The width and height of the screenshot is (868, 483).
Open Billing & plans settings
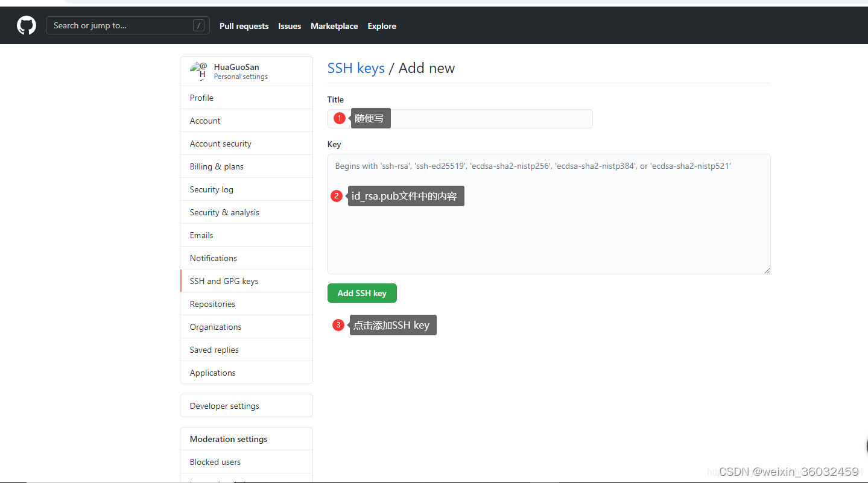(246, 166)
